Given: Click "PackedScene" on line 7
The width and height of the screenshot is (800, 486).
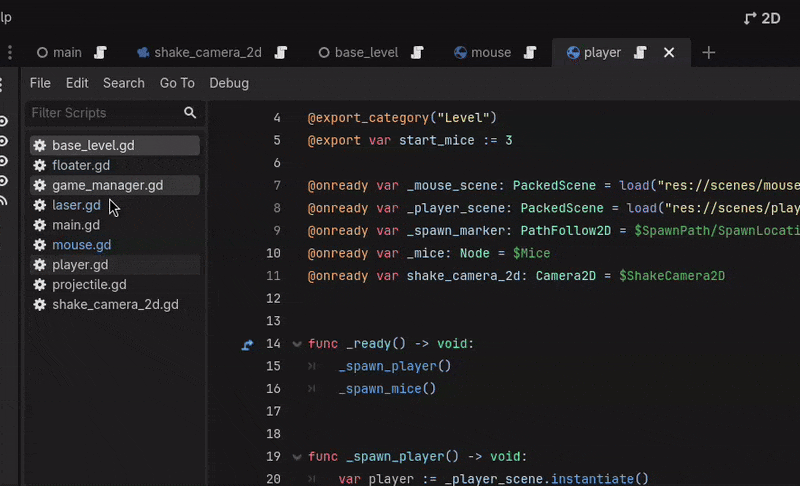Looking at the screenshot, I should pyautogui.click(x=554, y=186).
